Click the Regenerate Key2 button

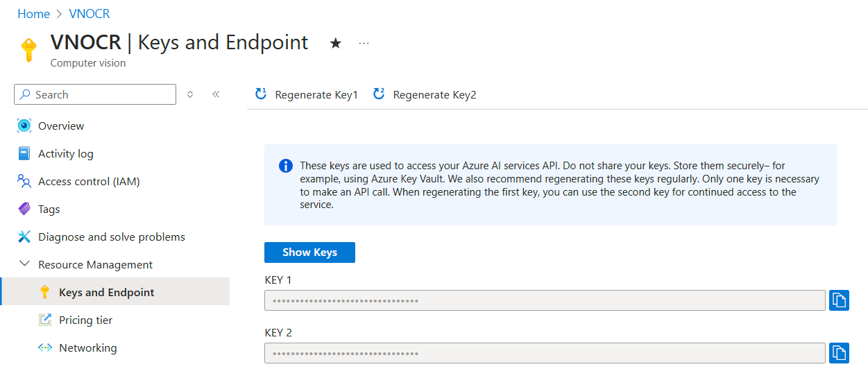click(425, 95)
